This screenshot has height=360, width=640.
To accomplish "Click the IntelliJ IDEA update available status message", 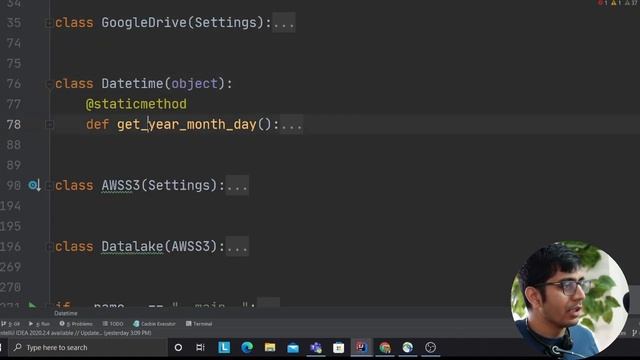I will pos(76,333).
